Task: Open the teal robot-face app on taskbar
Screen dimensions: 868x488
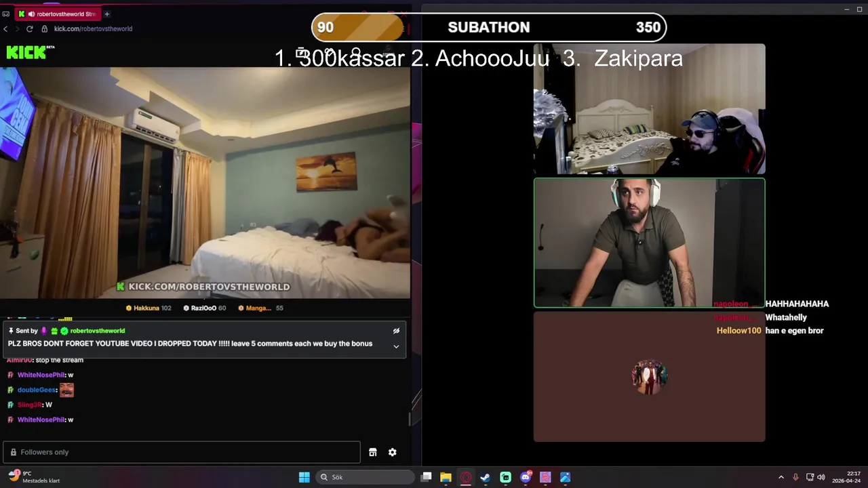Action: 505,477
